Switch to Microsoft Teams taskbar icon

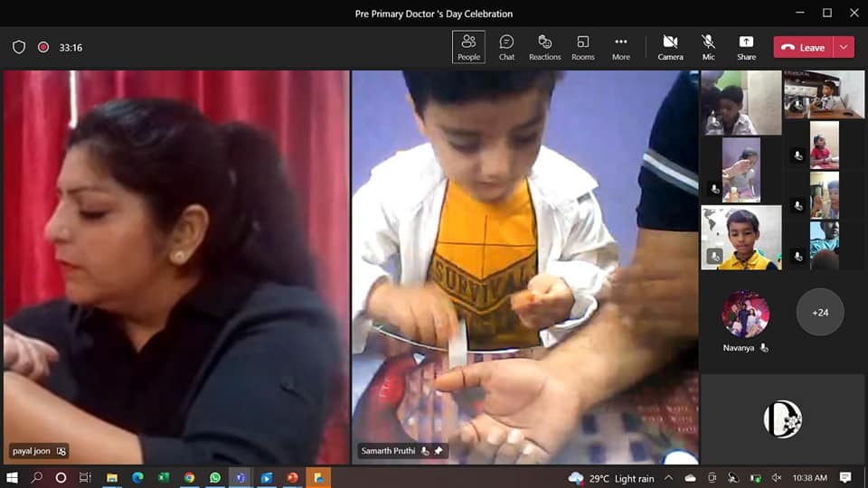[x=241, y=477]
